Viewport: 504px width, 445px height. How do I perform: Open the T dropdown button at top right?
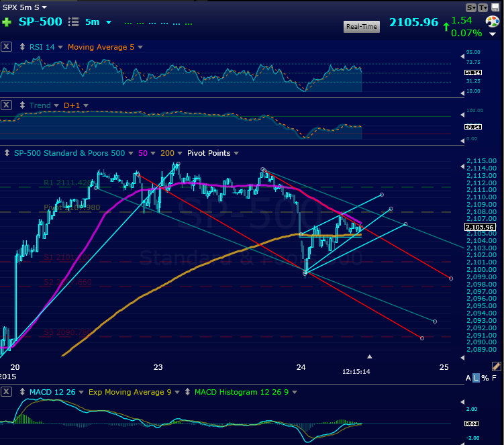[x=483, y=7]
